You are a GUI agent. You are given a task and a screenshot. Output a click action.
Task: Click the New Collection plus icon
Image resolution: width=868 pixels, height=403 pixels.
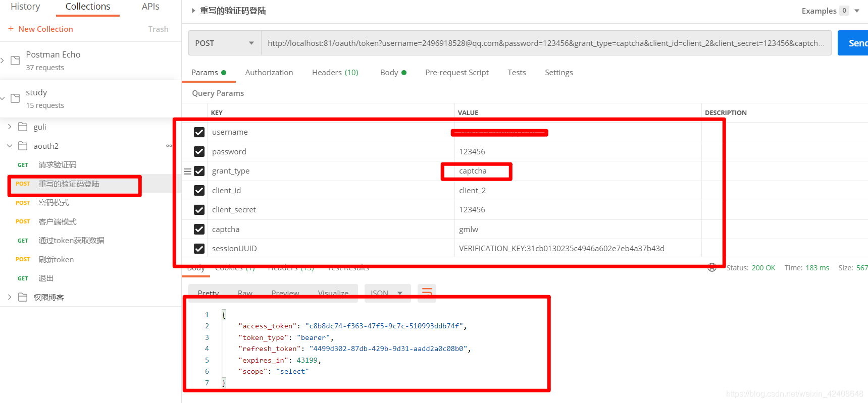[x=11, y=29]
